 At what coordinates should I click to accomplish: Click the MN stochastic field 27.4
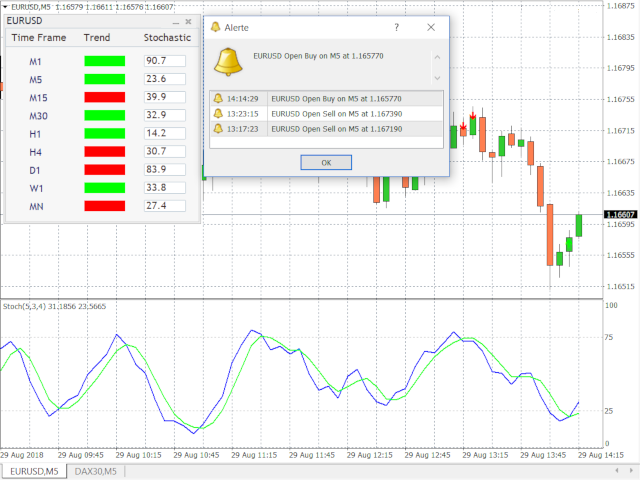coord(165,206)
